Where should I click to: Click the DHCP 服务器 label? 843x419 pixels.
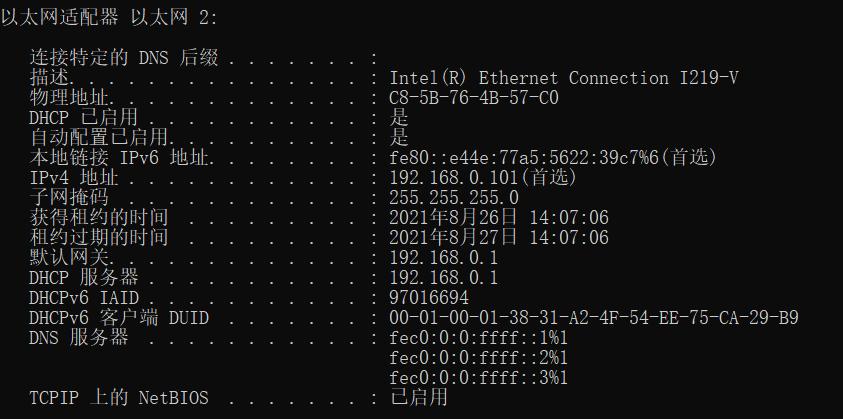pos(84,278)
